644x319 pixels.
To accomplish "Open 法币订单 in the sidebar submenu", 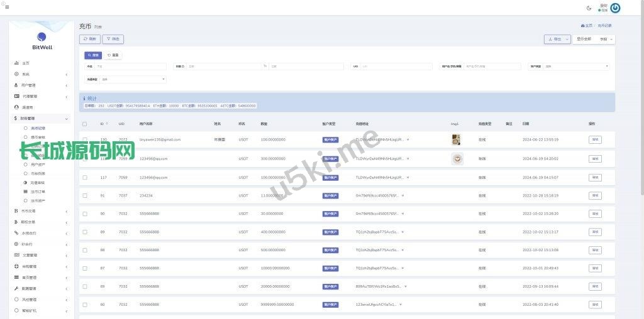I will [x=38, y=192].
